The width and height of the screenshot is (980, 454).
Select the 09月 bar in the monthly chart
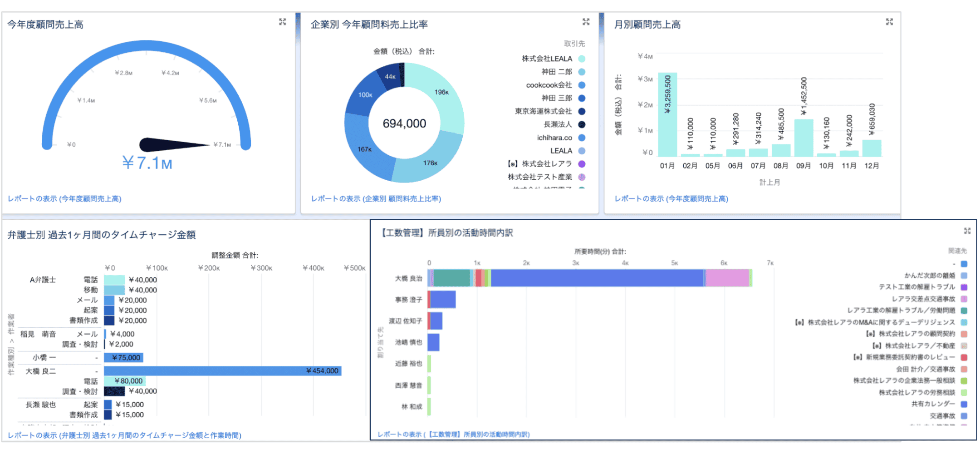804,138
